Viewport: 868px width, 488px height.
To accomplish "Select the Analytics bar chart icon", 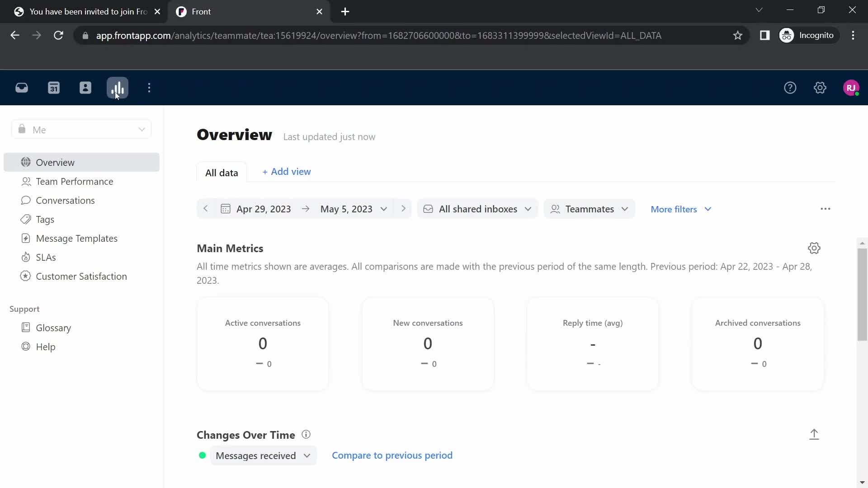I will 118,88.
